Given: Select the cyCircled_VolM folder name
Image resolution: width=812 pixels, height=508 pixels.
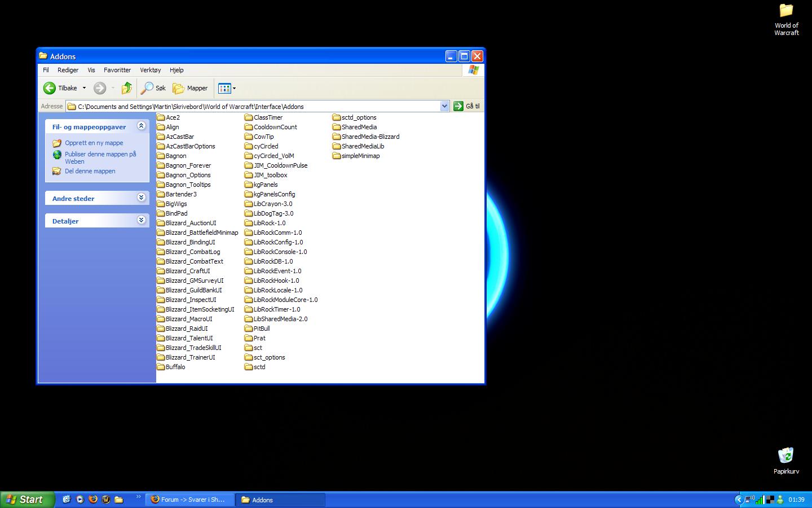Looking at the screenshot, I should coord(273,156).
